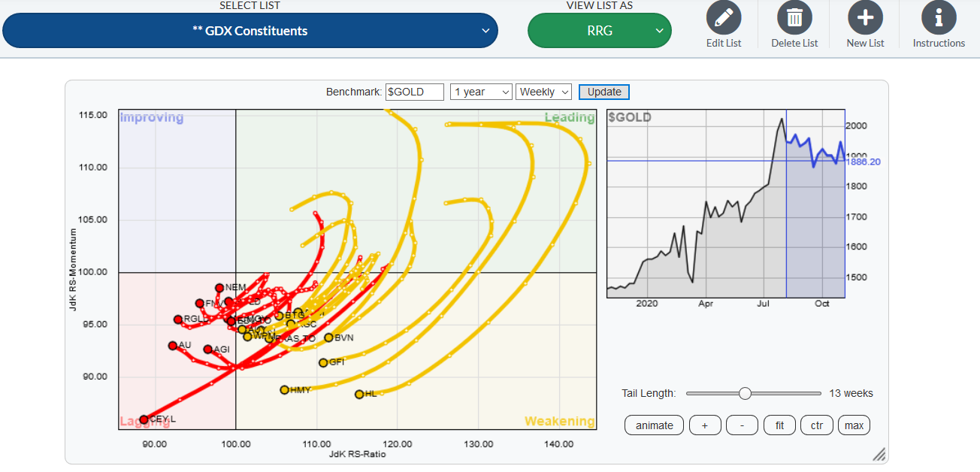Open the GDX Constituents list dropdown
The image size is (980, 472).
click(x=250, y=31)
